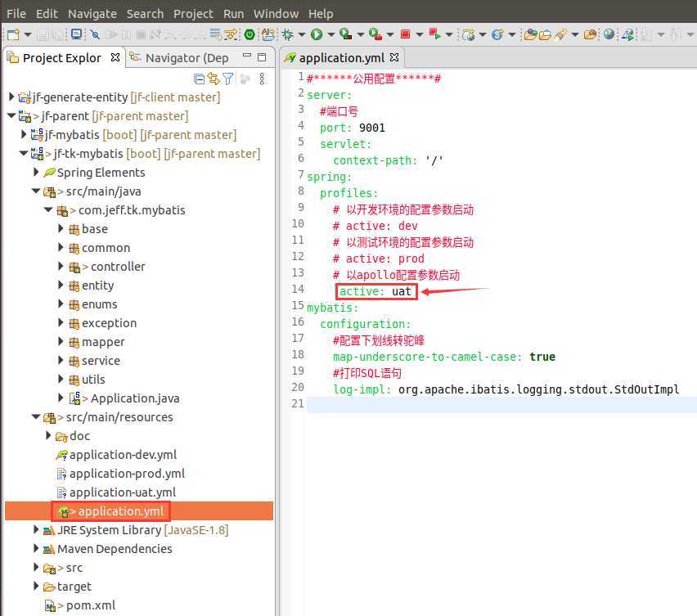The width and height of the screenshot is (697, 616).
Task: Click the Project Explorer filter funnel icon
Action: point(228,79)
